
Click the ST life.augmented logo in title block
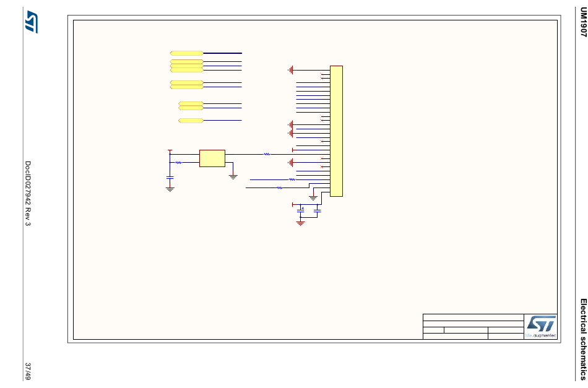point(540,327)
